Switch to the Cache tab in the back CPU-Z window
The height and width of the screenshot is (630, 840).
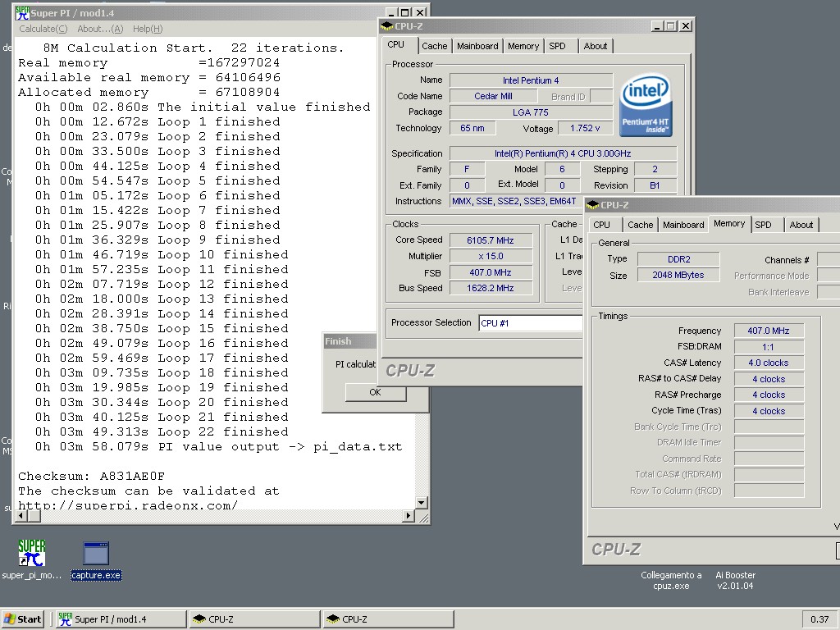(x=435, y=46)
